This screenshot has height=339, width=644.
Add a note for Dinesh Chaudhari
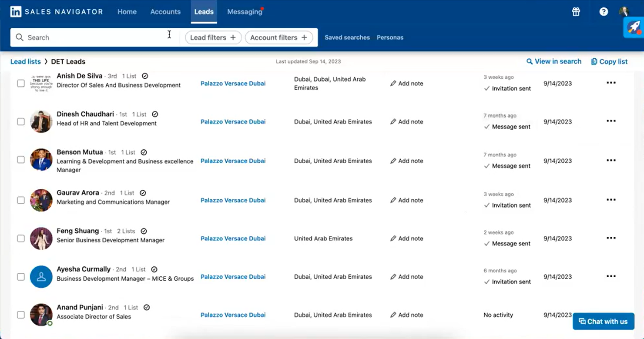[x=406, y=121]
